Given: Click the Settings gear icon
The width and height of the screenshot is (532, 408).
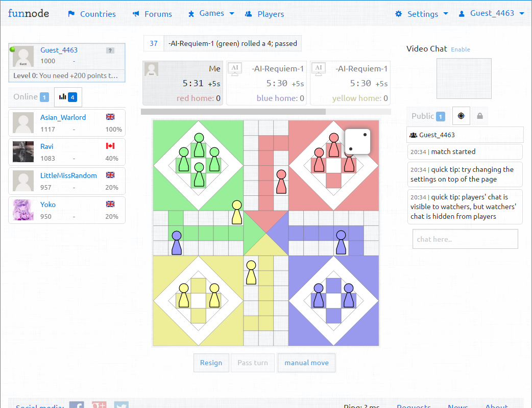Looking at the screenshot, I should click(399, 14).
